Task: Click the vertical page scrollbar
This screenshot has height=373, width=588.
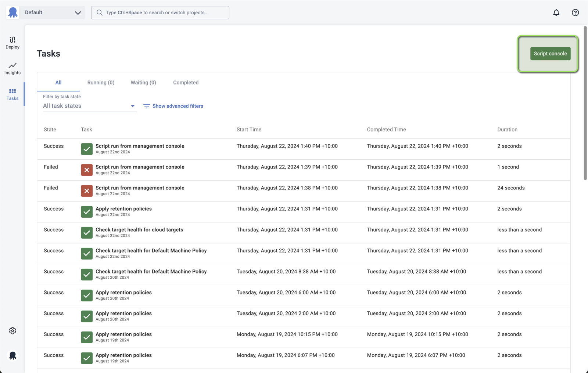Action: [585, 103]
